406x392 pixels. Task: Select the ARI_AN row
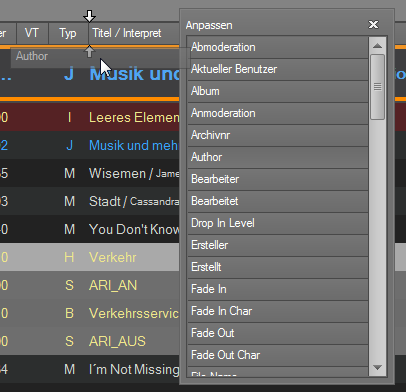[90, 285]
